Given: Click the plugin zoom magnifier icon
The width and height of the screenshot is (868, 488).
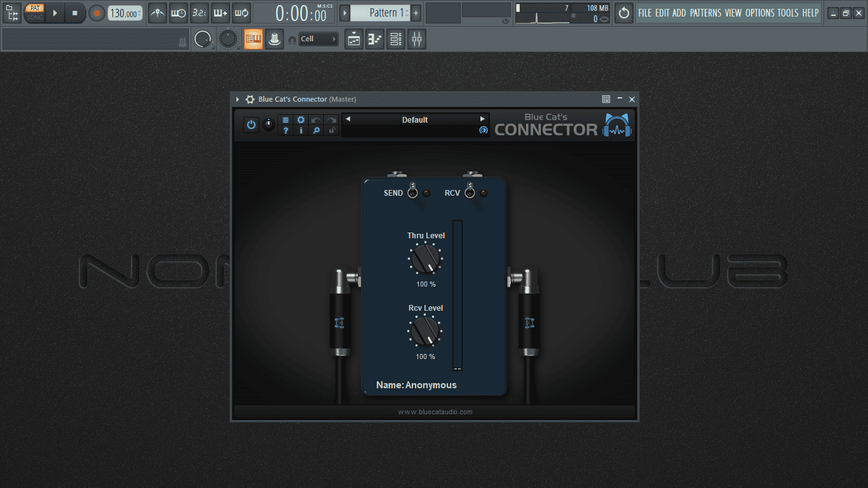Looking at the screenshot, I should pyautogui.click(x=316, y=130).
